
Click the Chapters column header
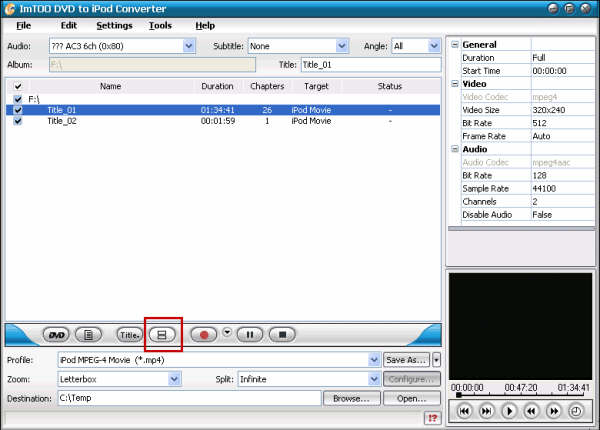[x=267, y=86]
